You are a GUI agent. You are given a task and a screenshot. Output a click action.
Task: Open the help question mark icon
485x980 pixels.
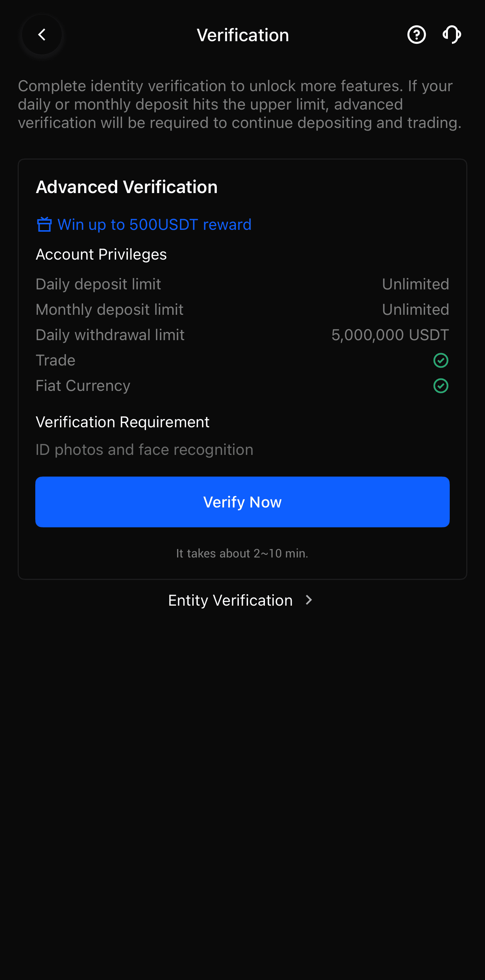coord(416,35)
